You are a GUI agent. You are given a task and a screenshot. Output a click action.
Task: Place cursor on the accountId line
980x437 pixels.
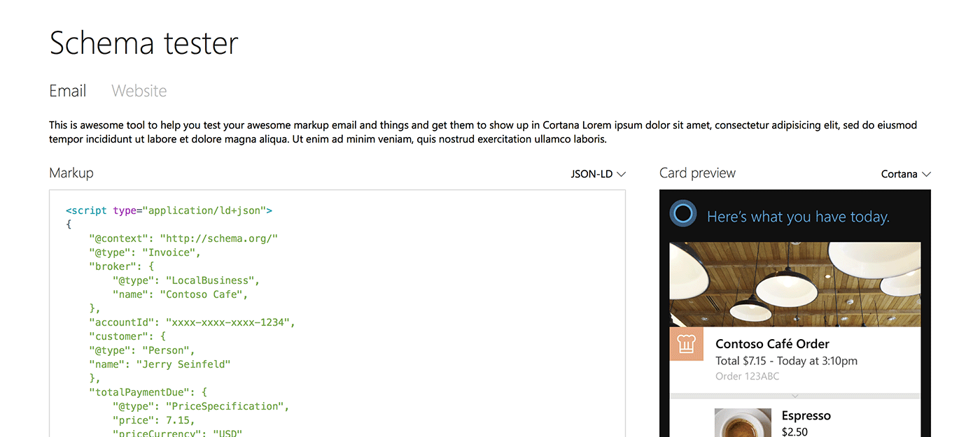click(192, 322)
